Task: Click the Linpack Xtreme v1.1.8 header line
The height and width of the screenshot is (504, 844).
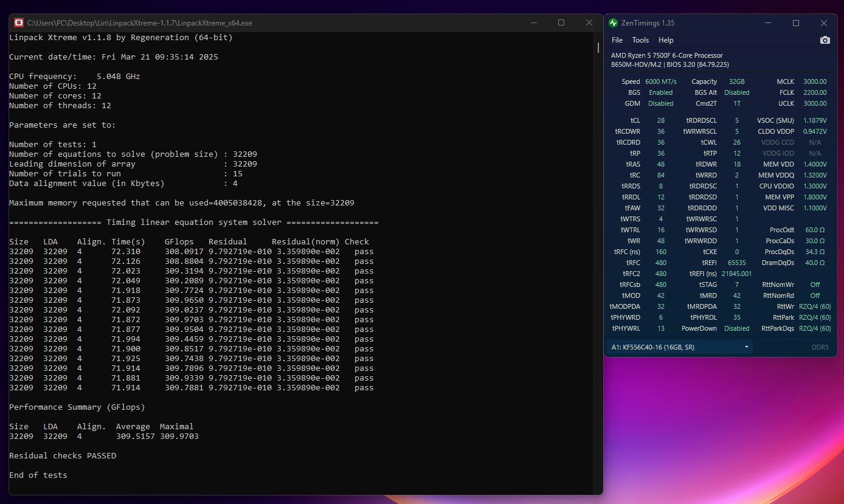Action: [x=121, y=38]
